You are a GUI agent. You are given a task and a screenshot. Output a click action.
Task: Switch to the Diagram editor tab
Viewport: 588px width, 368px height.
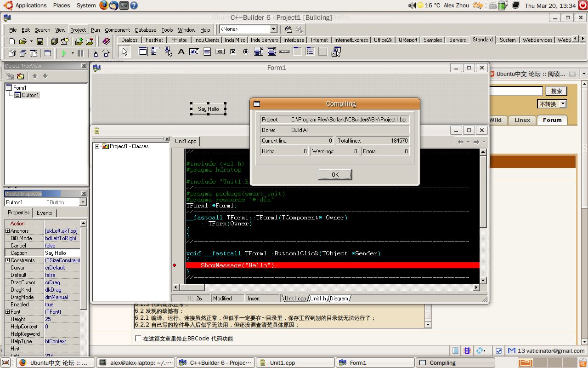339,299
